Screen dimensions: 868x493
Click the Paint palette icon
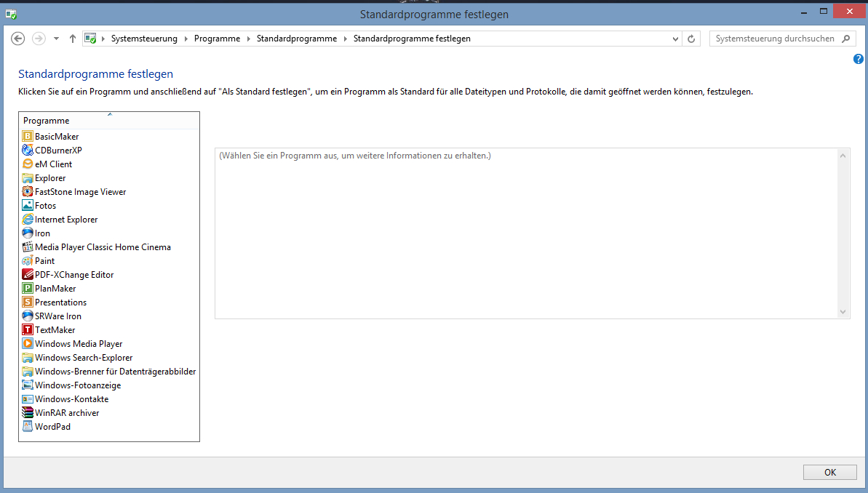[x=27, y=260]
